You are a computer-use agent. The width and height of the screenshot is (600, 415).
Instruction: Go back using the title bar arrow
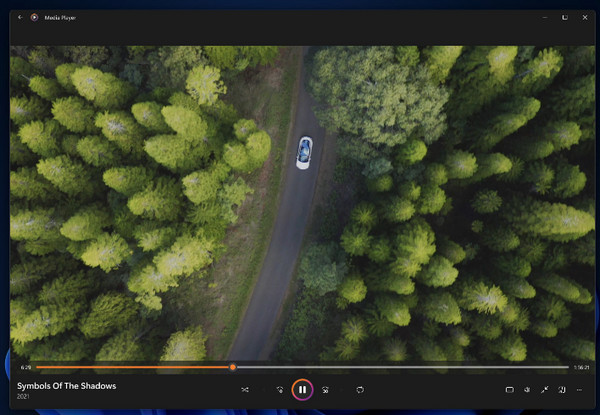click(19, 17)
